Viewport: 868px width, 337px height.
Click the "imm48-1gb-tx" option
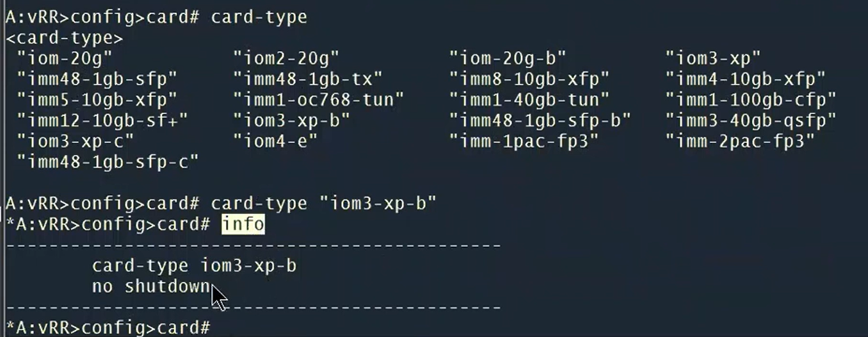pyautogui.click(x=308, y=79)
